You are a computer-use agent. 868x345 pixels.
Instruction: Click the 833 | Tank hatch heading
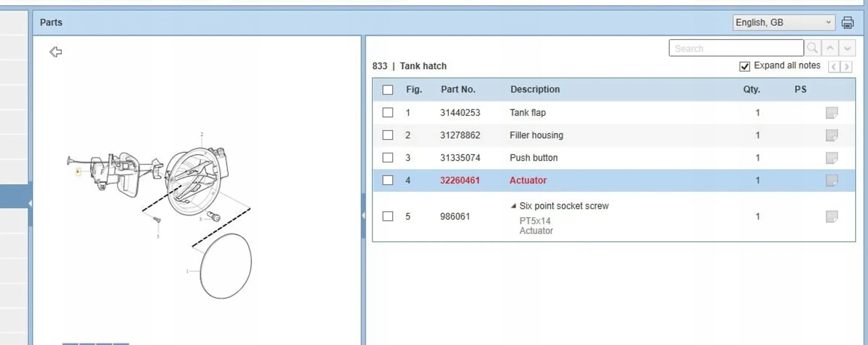tap(409, 66)
